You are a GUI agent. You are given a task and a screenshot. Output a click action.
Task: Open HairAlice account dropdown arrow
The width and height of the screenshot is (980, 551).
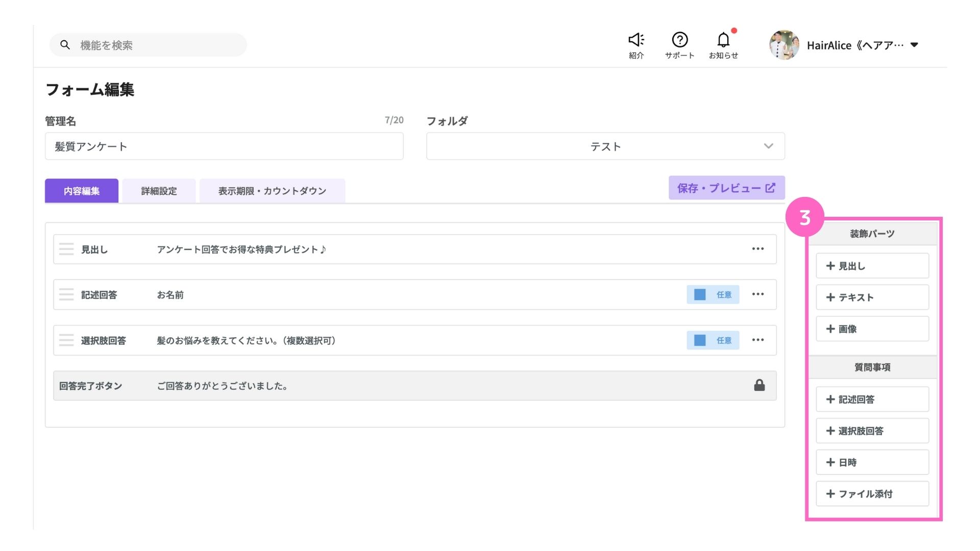(914, 45)
